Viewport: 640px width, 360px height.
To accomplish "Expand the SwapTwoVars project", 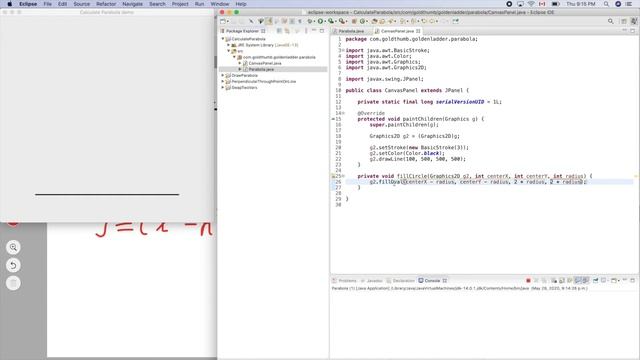I will (x=223, y=88).
